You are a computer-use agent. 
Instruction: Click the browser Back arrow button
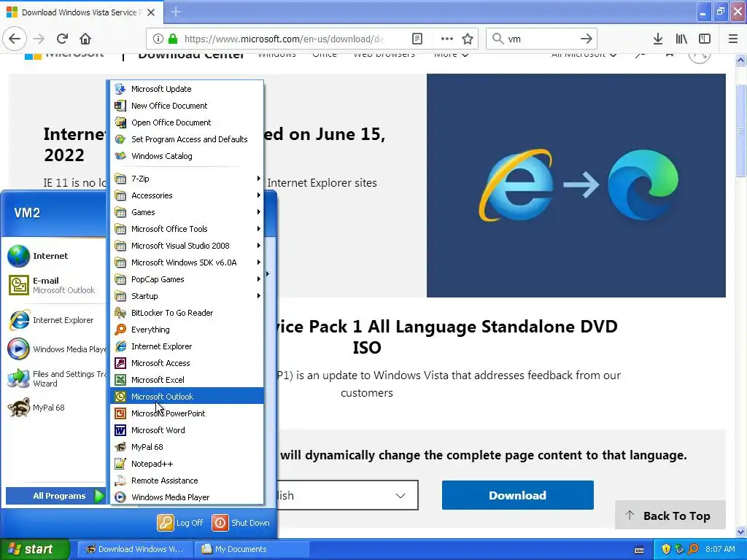pos(15,39)
